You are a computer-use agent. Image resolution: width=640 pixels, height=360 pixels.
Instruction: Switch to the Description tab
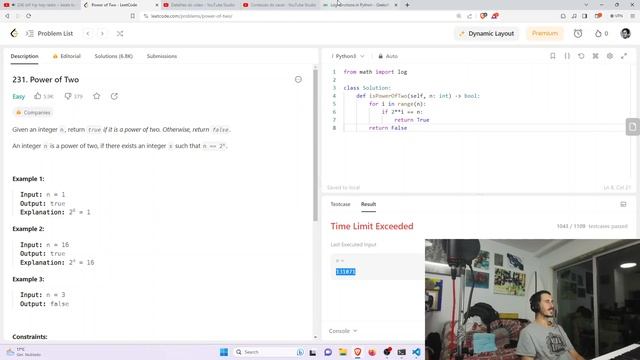24,56
